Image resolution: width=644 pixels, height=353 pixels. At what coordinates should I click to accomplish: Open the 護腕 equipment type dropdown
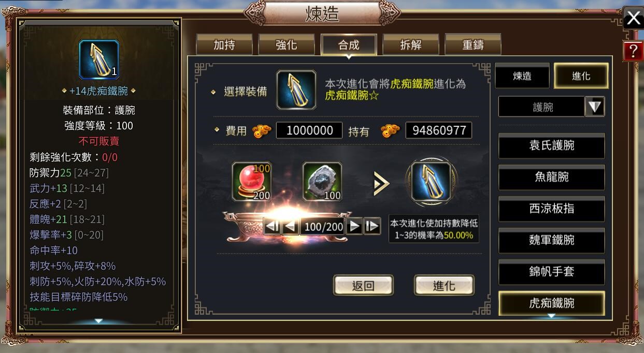[x=595, y=107]
